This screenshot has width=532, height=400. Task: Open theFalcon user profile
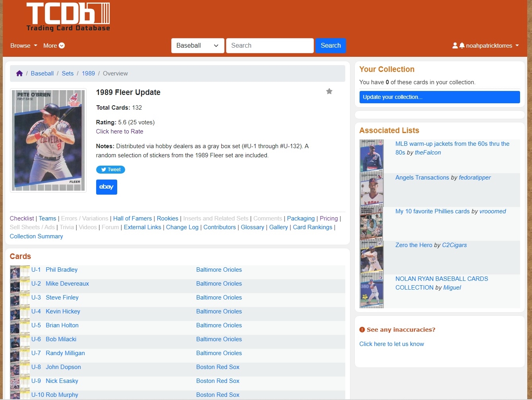[428, 153]
